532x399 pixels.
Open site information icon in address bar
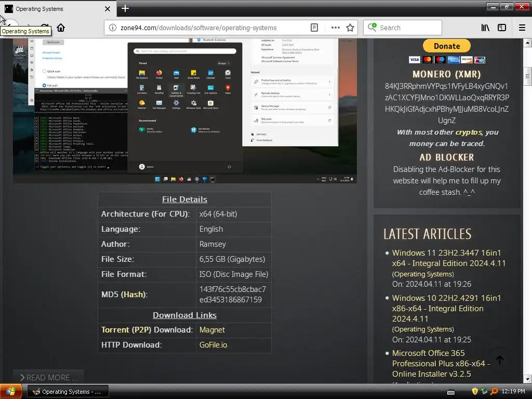click(x=113, y=28)
